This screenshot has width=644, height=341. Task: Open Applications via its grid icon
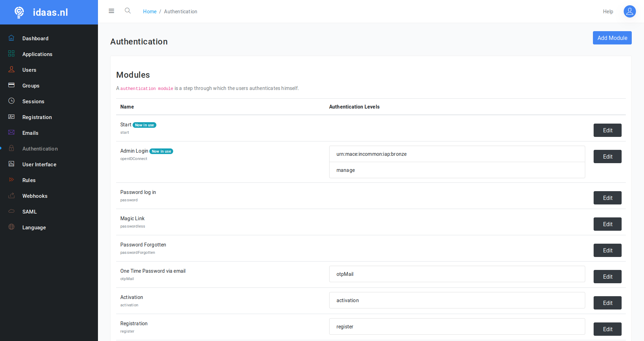coord(12,54)
